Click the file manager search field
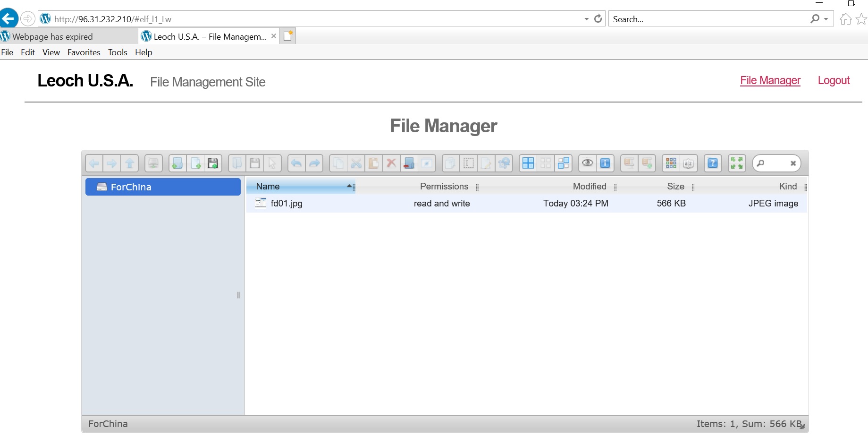Image resolution: width=868 pixels, height=445 pixels. (x=776, y=163)
